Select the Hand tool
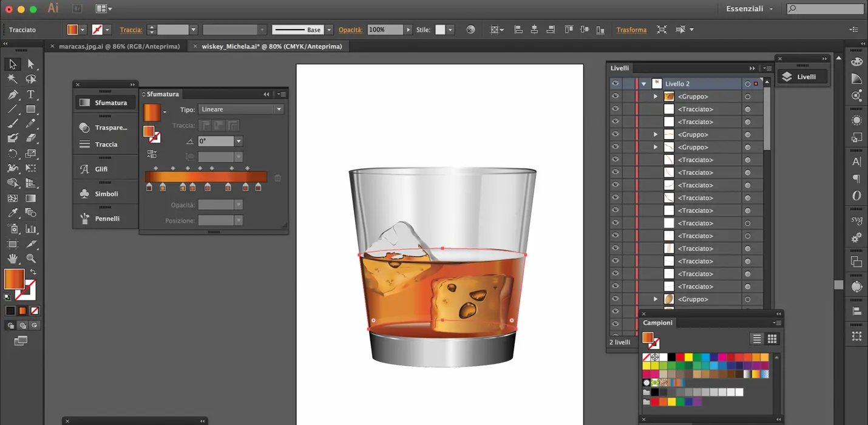Image resolution: width=868 pixels, height=425 pixels. pos(12,259)
